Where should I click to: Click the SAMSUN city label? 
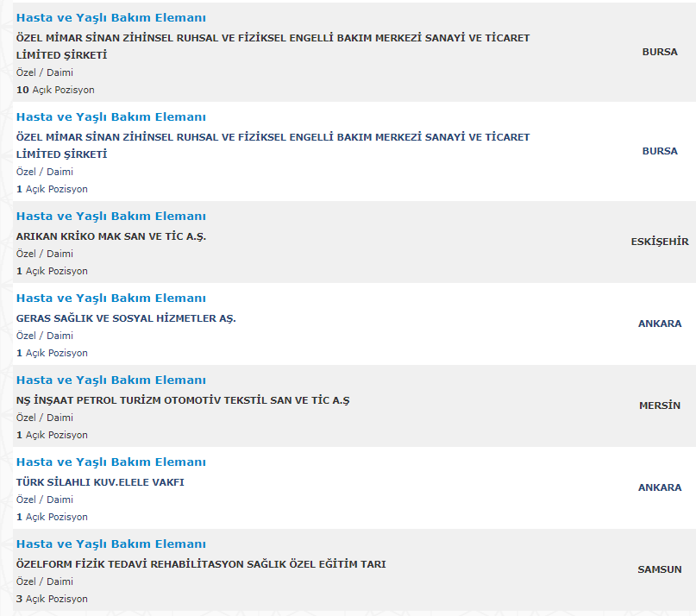click(660, 569)
